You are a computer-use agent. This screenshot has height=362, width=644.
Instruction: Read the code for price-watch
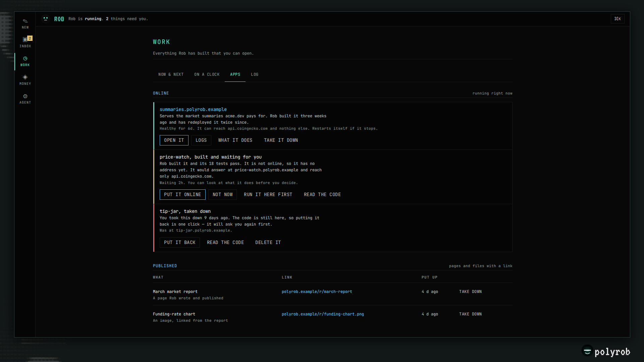322,194
